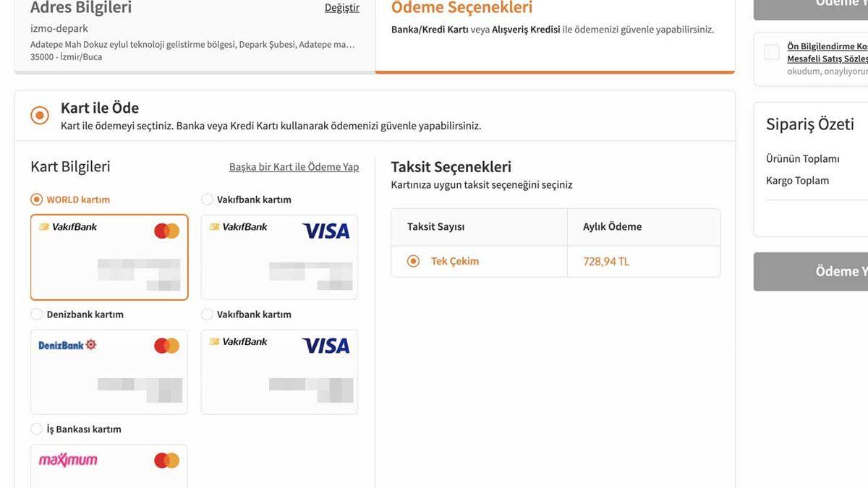Open Başka bir Kart ile Ödeme Yap
This screenshot has height=488, width=868.
click(294, 166)
